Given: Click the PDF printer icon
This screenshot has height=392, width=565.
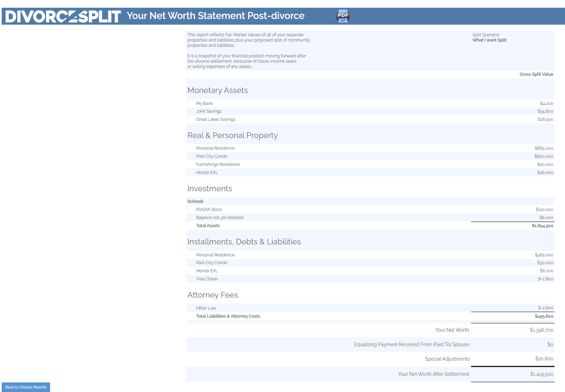Looking at the screenshot, I should tap(343, 16).
